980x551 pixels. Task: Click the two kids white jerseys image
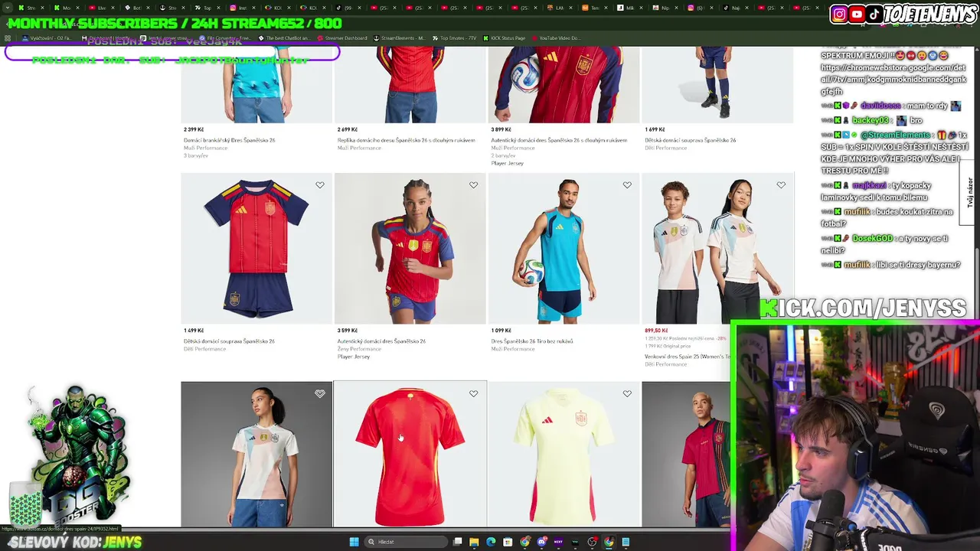(x=717, y=249)
